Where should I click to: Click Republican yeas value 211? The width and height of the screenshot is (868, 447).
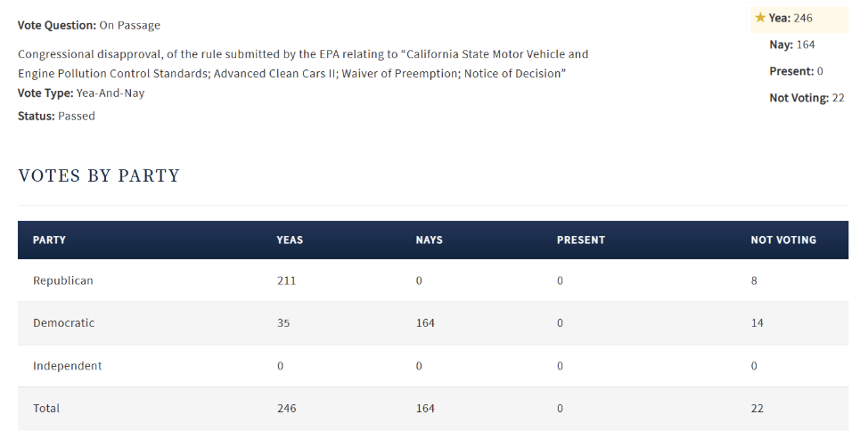pyautogui.click(x=287, y=280)
